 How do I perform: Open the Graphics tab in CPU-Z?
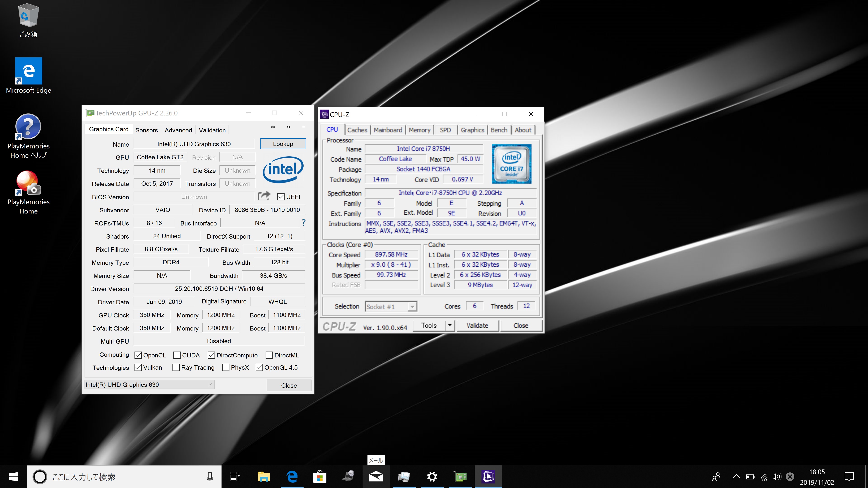pyautogui.click(x=472, y=130)
